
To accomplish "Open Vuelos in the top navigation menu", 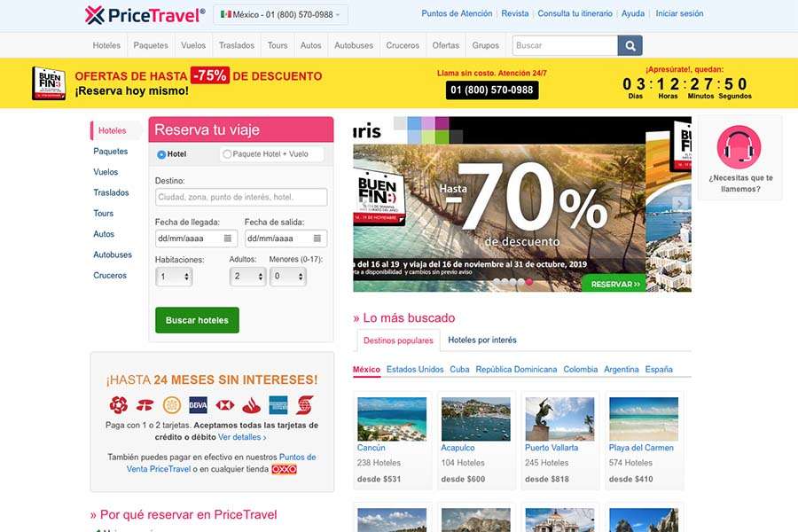I will 193,45.
